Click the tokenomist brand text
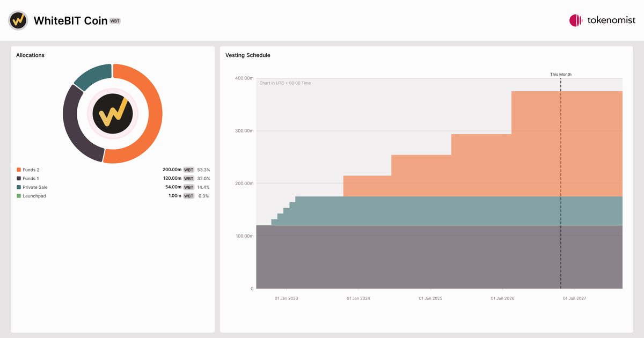 (x=611, y=20)
